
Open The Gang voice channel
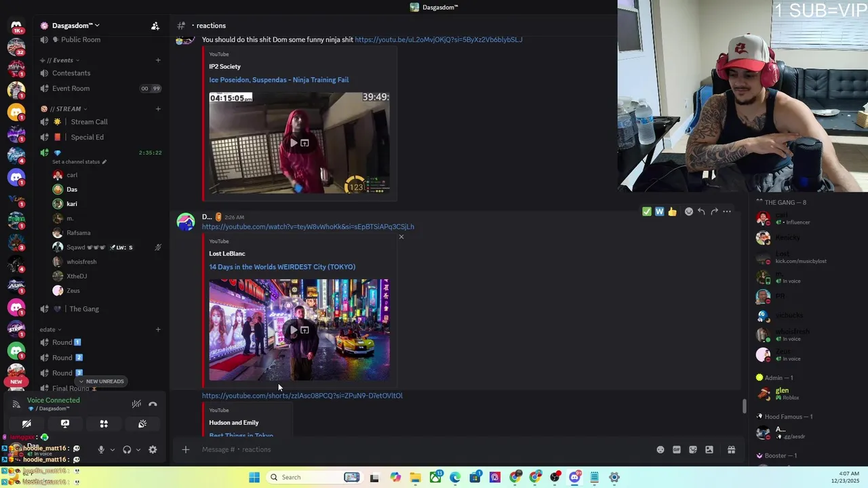(x=100, y=309)
